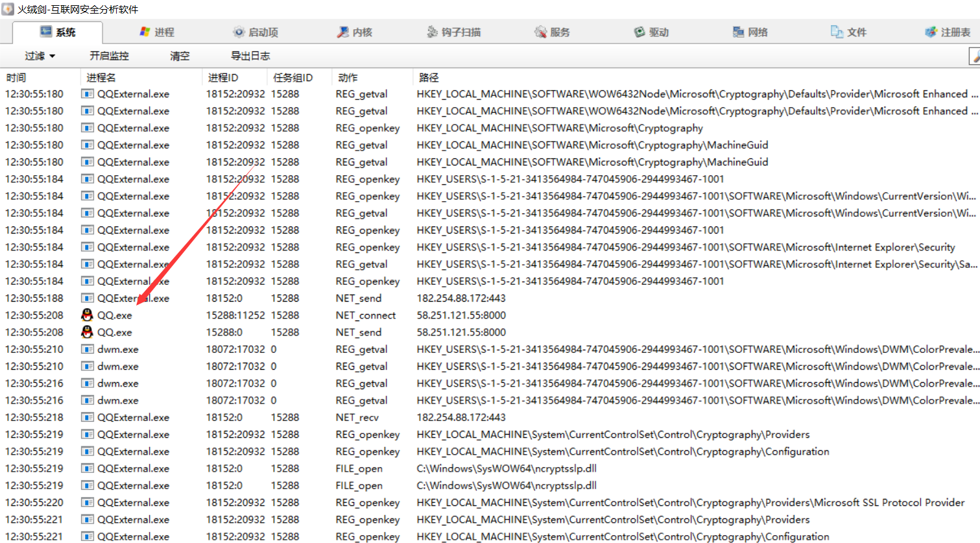Open the 服务 tab icon

(x=540, y=32)
